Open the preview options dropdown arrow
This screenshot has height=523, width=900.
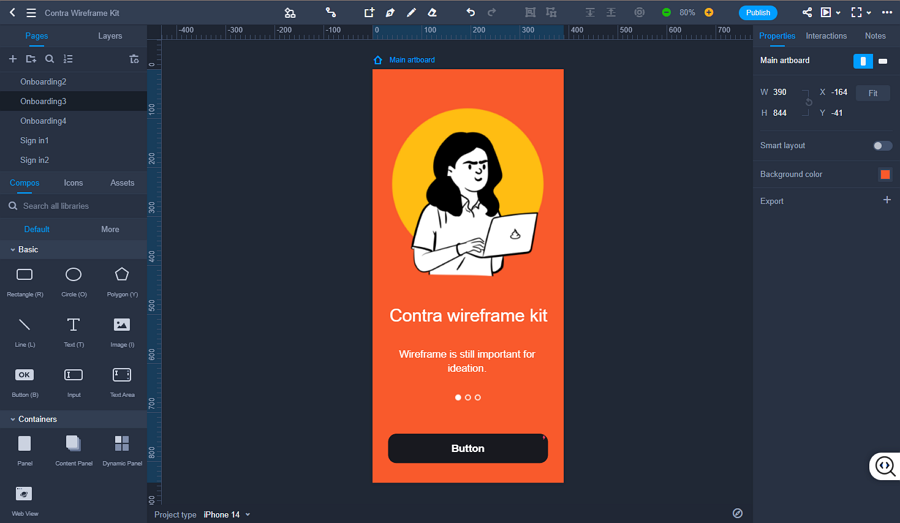[x=838, y=13]
